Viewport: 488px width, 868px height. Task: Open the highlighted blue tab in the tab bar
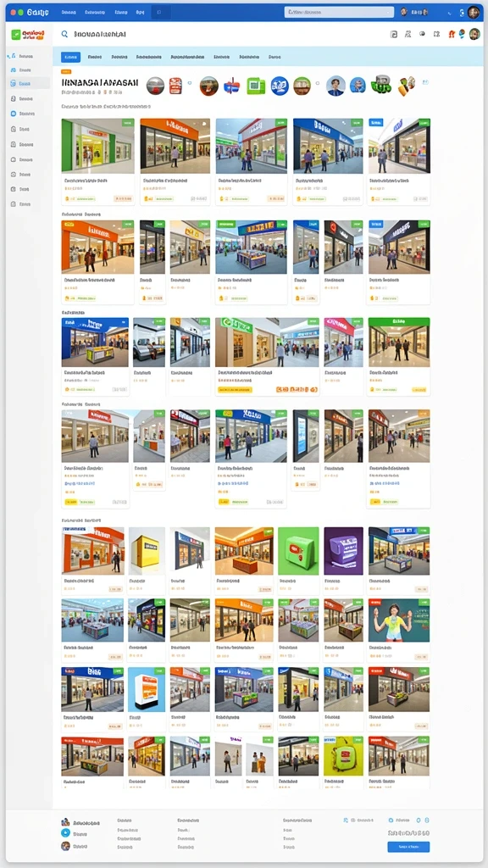pyautogui.click(x=70, y=57)
